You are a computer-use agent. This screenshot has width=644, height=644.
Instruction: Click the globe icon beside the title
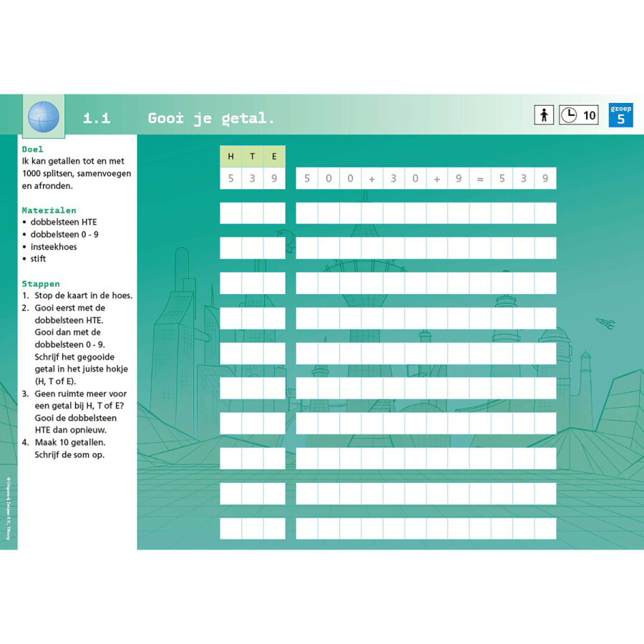click(43, 117)
